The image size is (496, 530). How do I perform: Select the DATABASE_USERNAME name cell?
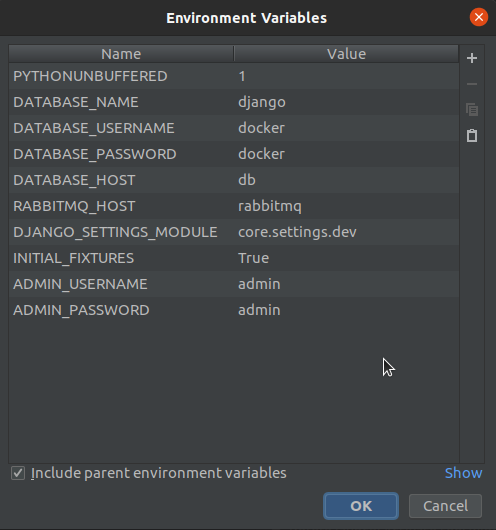click(x=121, y=128)
